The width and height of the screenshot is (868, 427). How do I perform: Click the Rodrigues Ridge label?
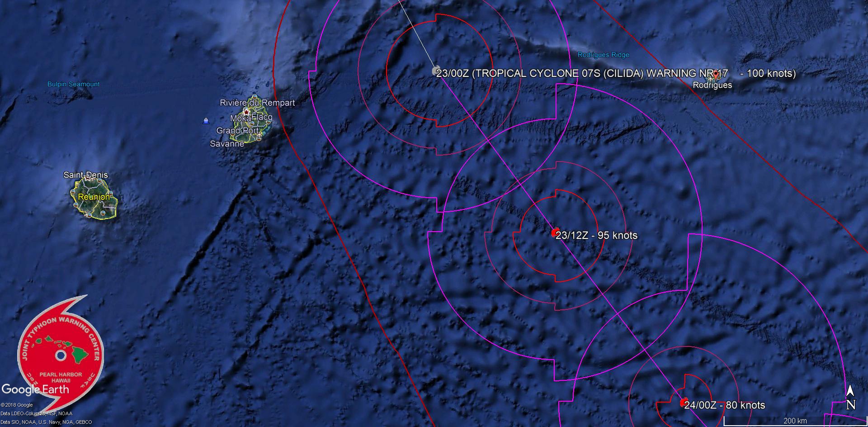[603, 55]
